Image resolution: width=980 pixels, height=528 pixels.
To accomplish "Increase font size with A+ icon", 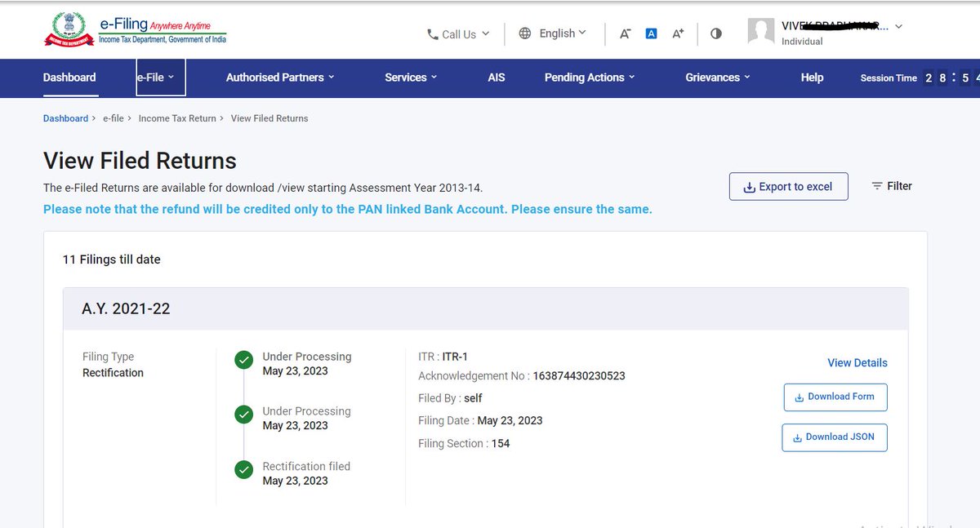I will pyautogui.click(x=678, y=33).
